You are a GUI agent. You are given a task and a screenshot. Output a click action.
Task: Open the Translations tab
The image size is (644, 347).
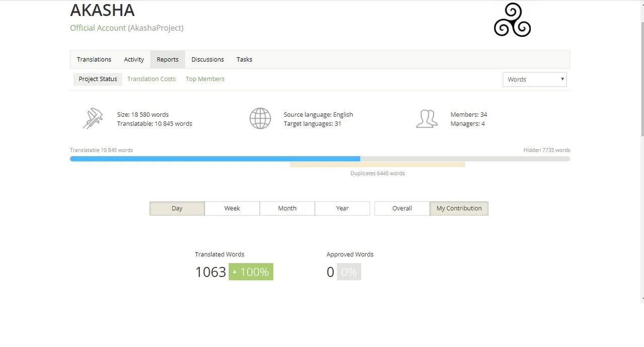point(94,59)
